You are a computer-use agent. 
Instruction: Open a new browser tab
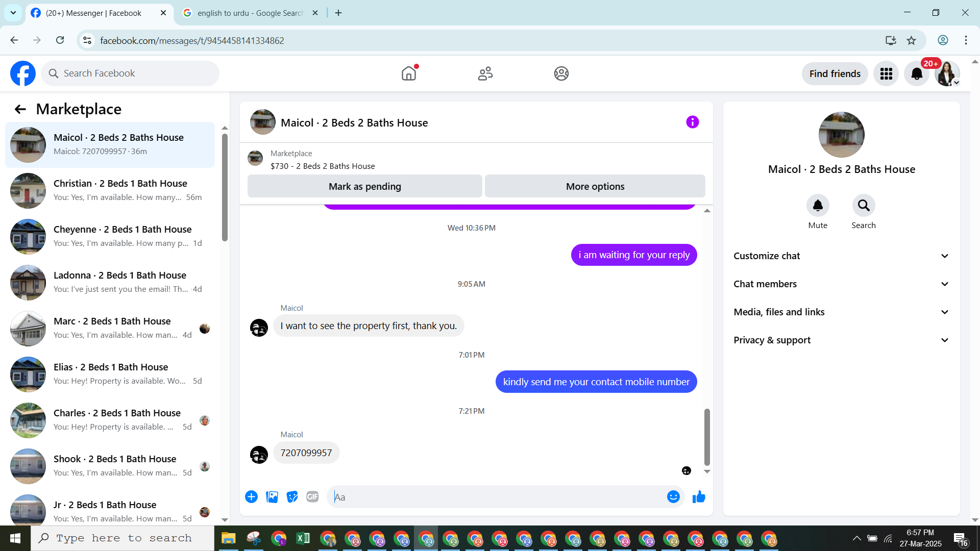click(x=338, y=13)
